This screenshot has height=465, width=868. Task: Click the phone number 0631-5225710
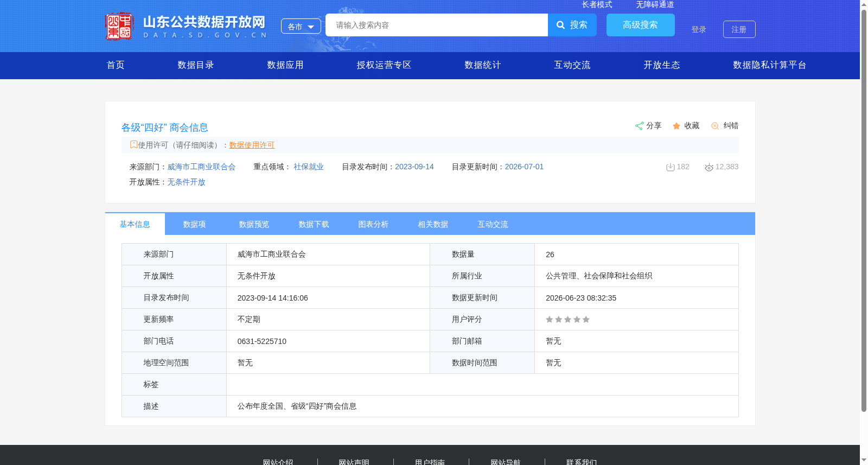[x=262, y=341]
